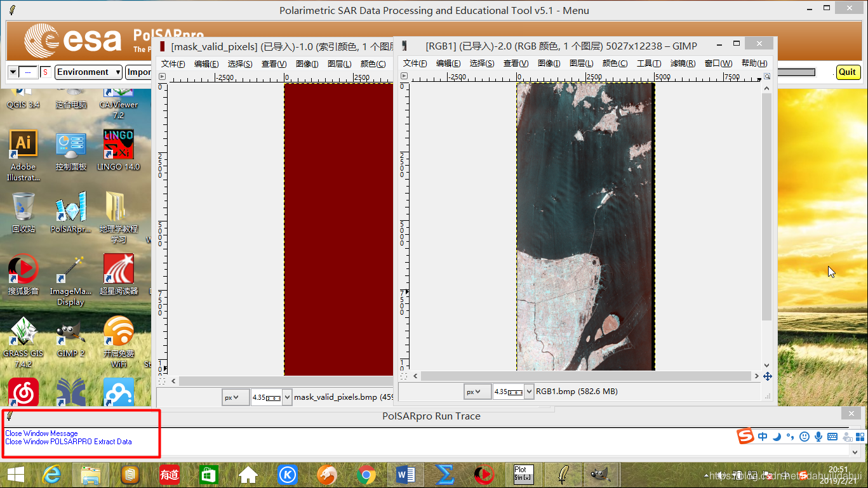Image resolution: width=868 pixels, height=488 pixels.
Task: Open 窗口(W) menu in RGB1 window
Action: coord(718,63)
